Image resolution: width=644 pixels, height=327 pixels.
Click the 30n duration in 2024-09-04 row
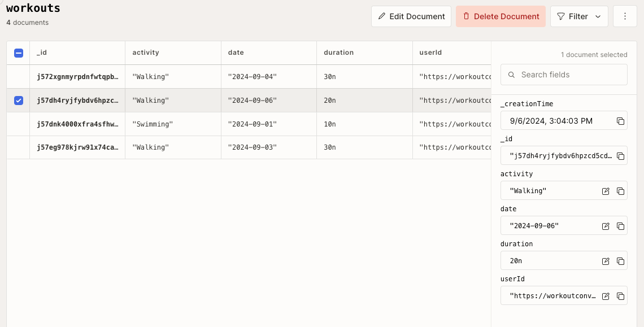click(364, 77)
